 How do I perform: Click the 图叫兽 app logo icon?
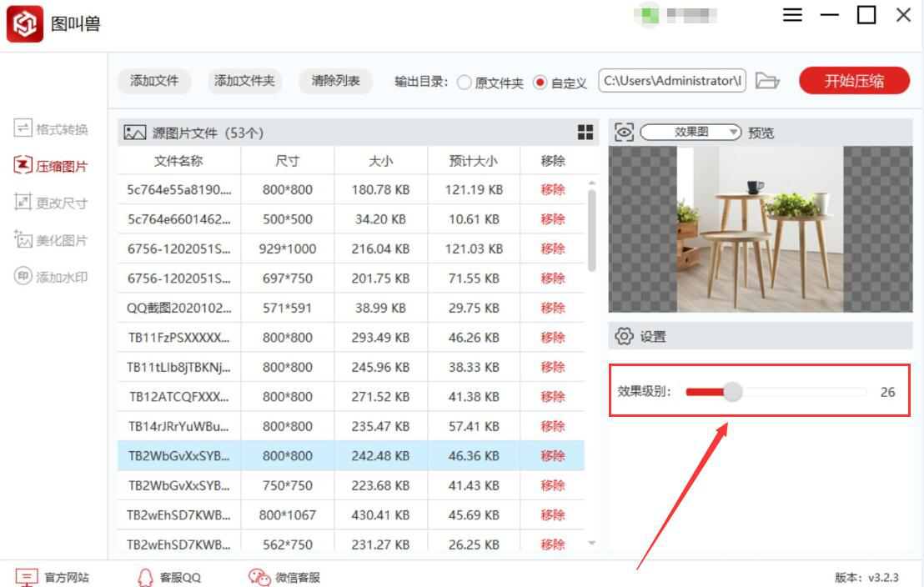(25, 23)
